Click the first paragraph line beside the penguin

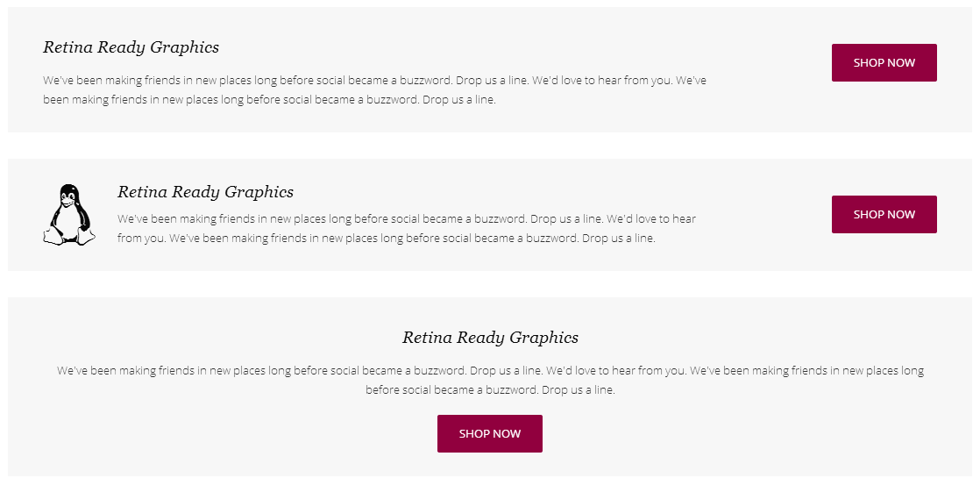[x=406, y=218]
